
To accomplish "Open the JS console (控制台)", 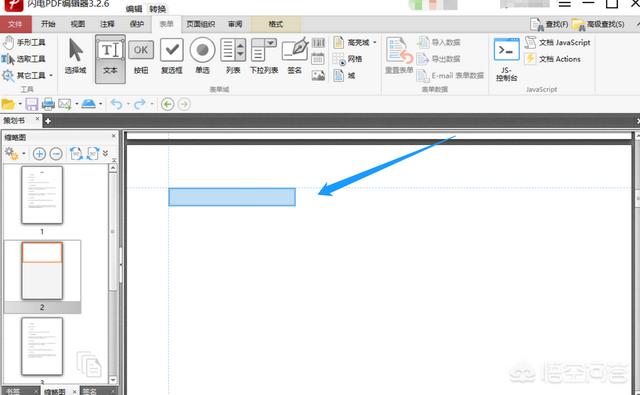I will (x=506, y=60).
